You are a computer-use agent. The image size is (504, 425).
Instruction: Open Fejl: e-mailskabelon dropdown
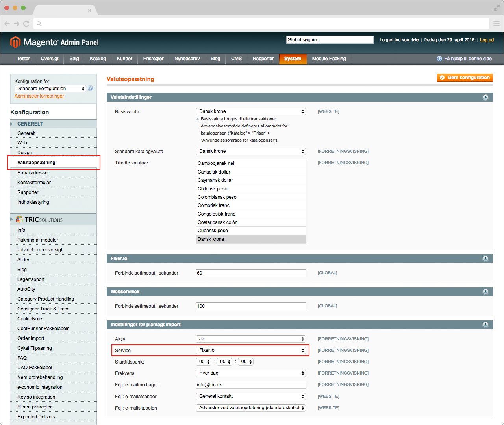pyautogui.click(x=251, y=408)
